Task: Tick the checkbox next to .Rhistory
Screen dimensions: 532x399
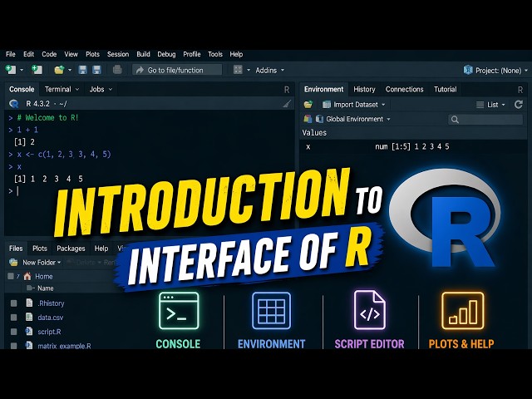Action: [x=13, y=303]
